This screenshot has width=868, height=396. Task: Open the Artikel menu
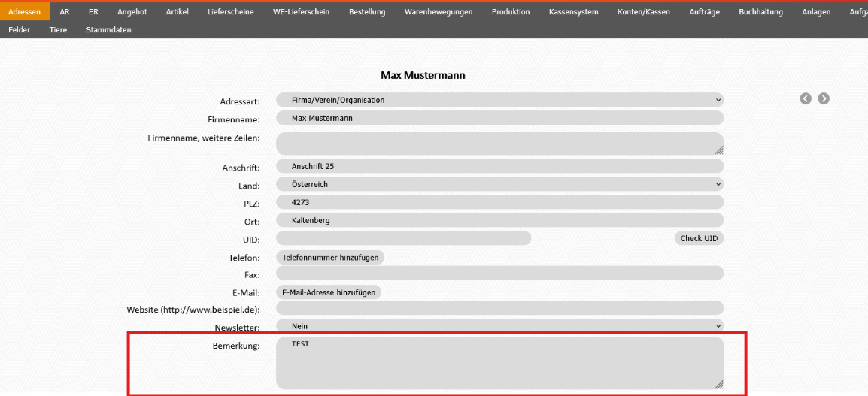pyautogui.click(x=178, y=11)
